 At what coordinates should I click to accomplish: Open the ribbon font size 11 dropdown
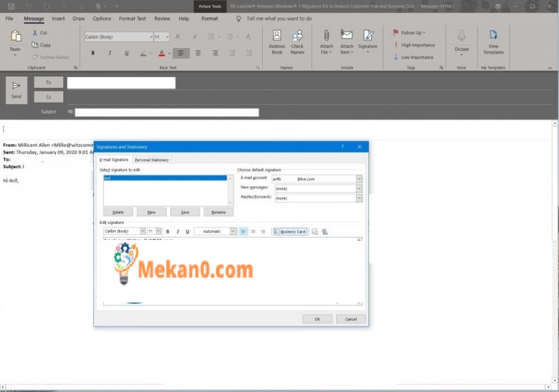pos(167,36)
